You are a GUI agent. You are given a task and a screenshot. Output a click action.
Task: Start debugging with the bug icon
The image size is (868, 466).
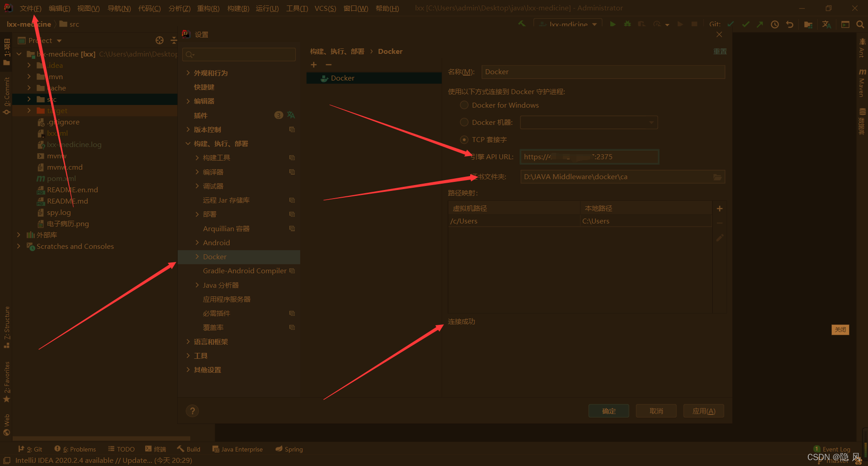pyautogui.click(x=627, y=24)
